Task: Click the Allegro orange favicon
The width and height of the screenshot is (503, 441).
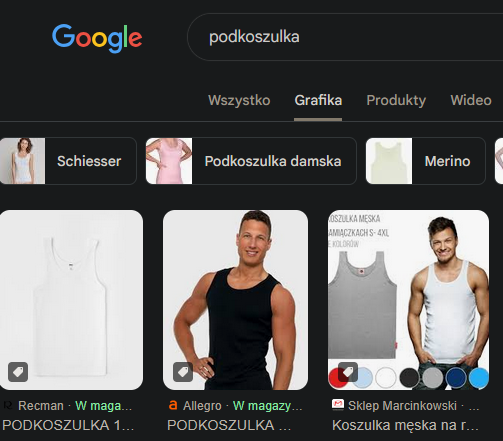Action: tap(173, 405)
